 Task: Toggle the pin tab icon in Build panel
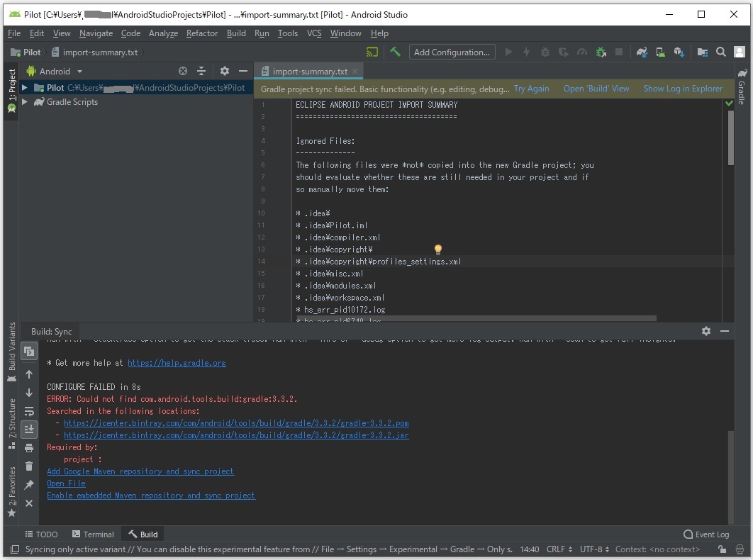pos(29,485)
